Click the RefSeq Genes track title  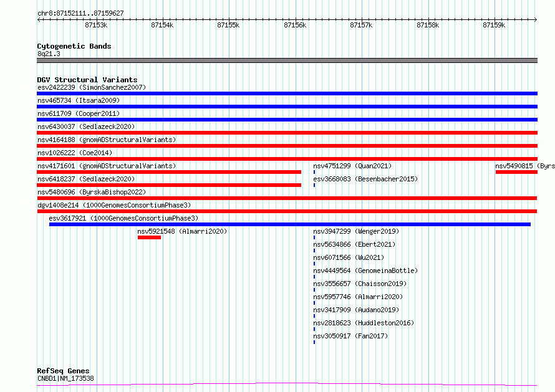point(63,371)
